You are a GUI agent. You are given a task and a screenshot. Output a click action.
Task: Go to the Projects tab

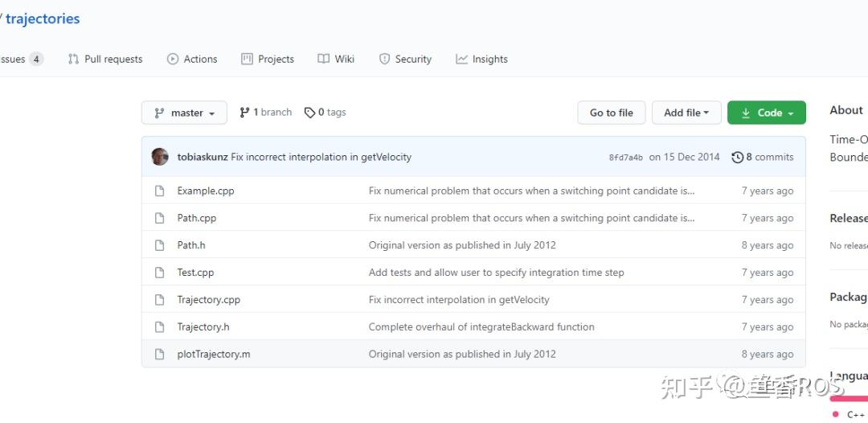(x=268, y=59)
